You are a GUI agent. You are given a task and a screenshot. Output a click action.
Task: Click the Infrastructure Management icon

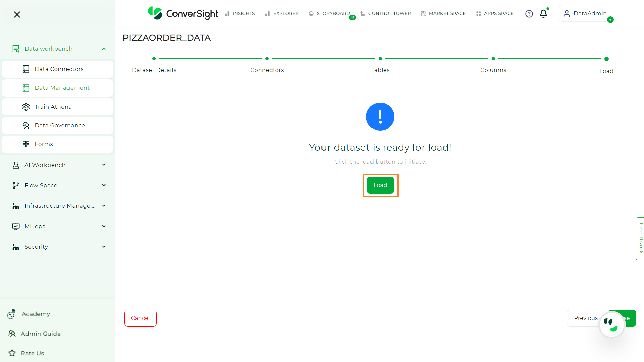tap(16, 206)
